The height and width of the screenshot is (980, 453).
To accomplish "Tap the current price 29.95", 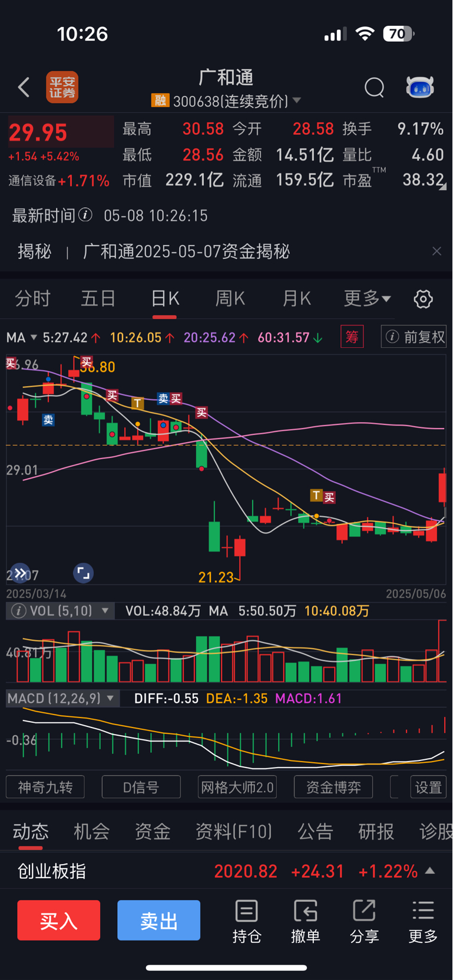I will pos(38,132).
